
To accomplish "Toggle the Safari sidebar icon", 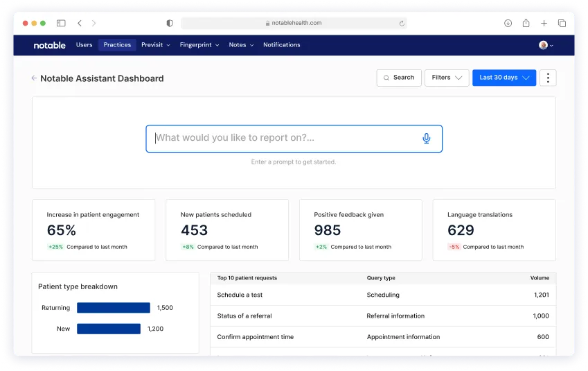I will (x=61, y=24).
